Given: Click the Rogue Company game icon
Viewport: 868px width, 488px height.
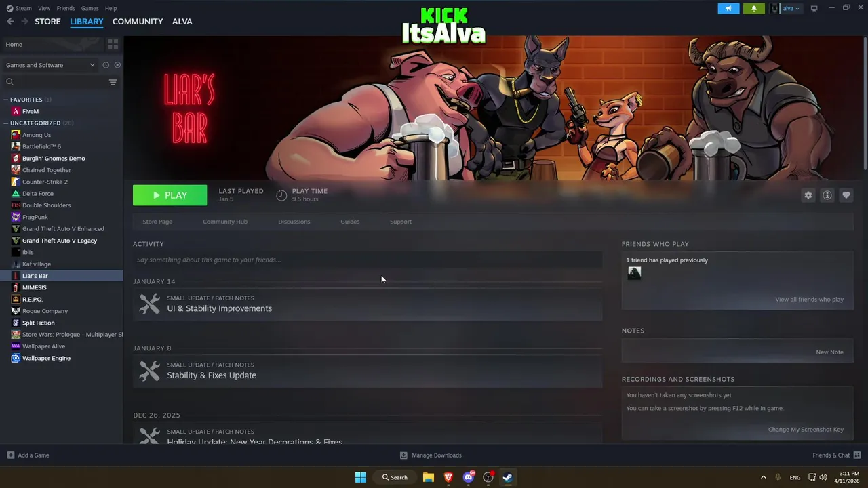Looking at the screenshot, I should pyautogui.click(x=16, y=311).
